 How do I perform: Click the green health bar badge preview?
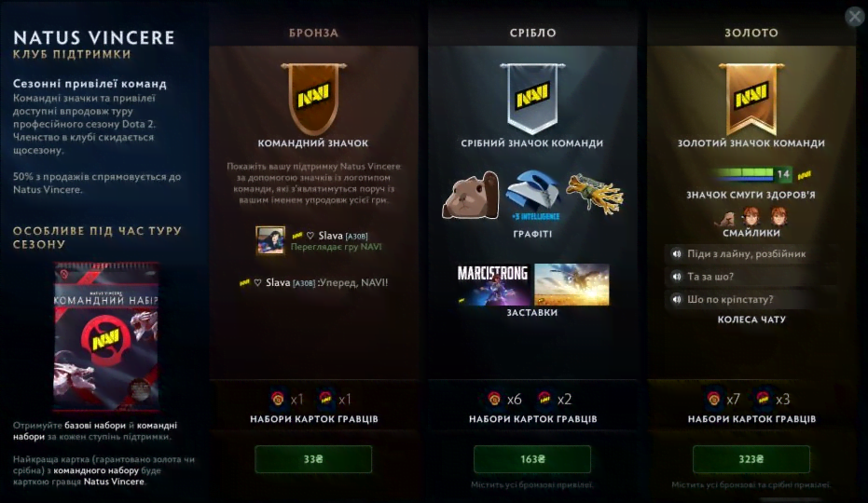click(752, 175)
